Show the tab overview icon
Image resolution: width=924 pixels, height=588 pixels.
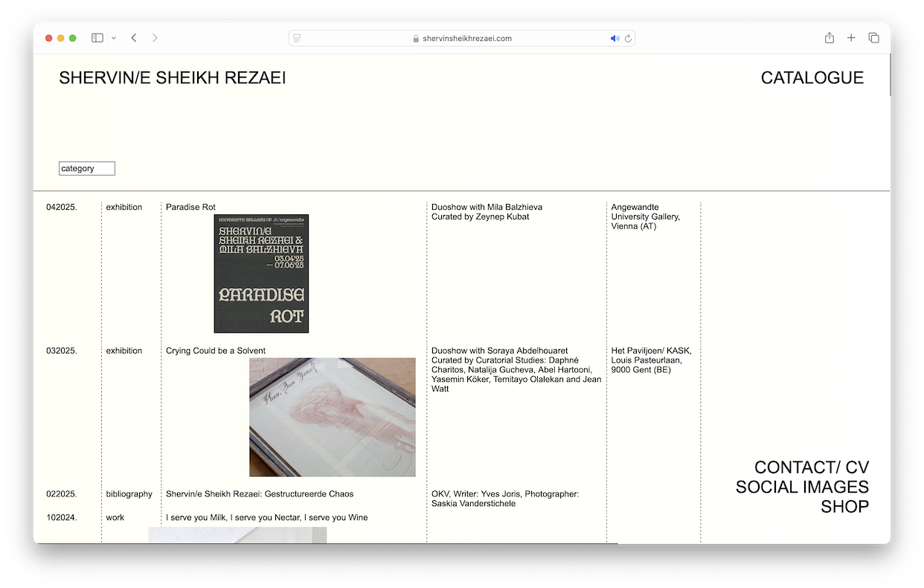873,38
